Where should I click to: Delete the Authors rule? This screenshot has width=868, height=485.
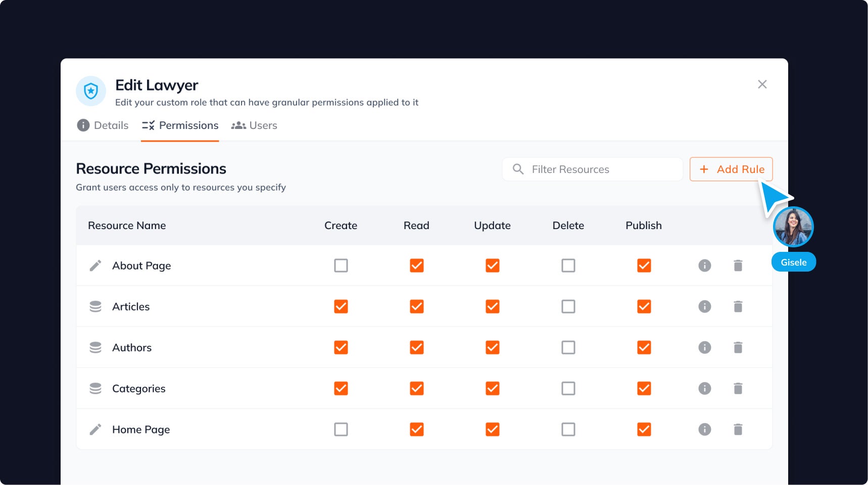[x=738, y=347]
